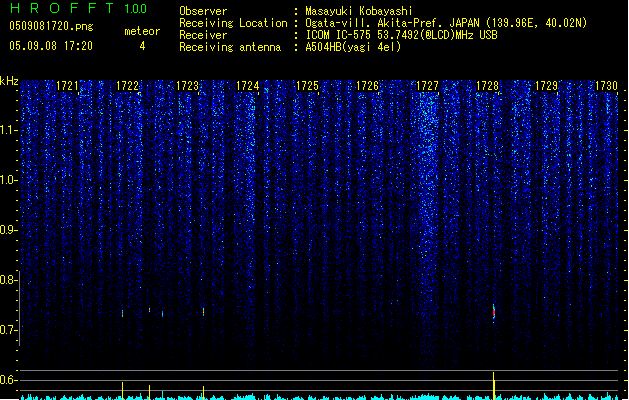Click the 1729 time marker
The image size is (629, 400).
547,86
